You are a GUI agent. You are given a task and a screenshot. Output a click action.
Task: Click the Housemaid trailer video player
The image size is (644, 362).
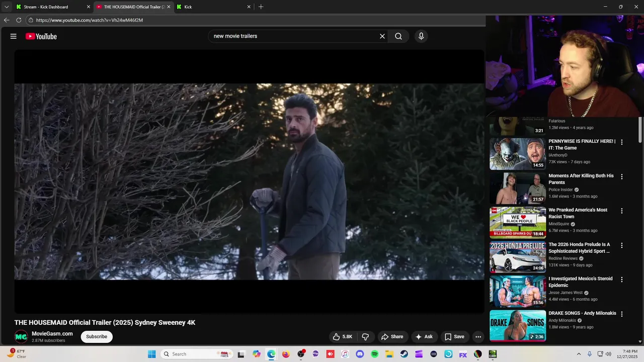[249, 182]
